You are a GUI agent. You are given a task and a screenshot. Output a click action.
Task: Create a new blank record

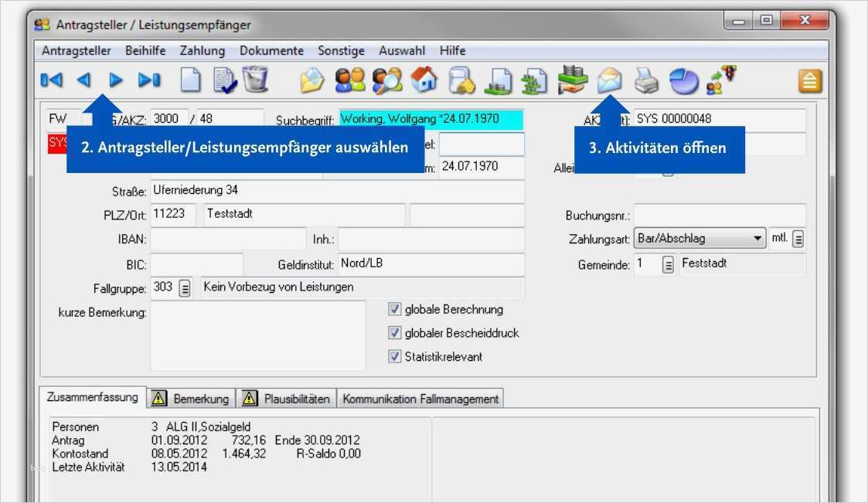tap(191, 80)
